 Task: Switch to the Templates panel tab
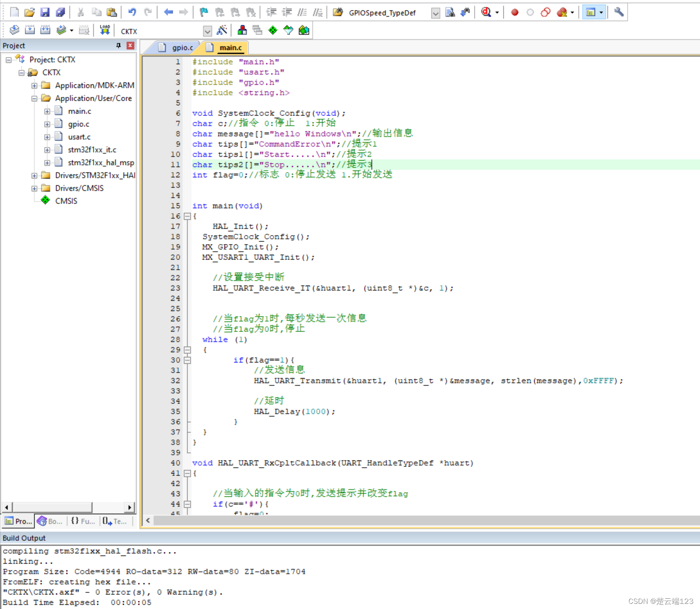(x=115, y=521)
